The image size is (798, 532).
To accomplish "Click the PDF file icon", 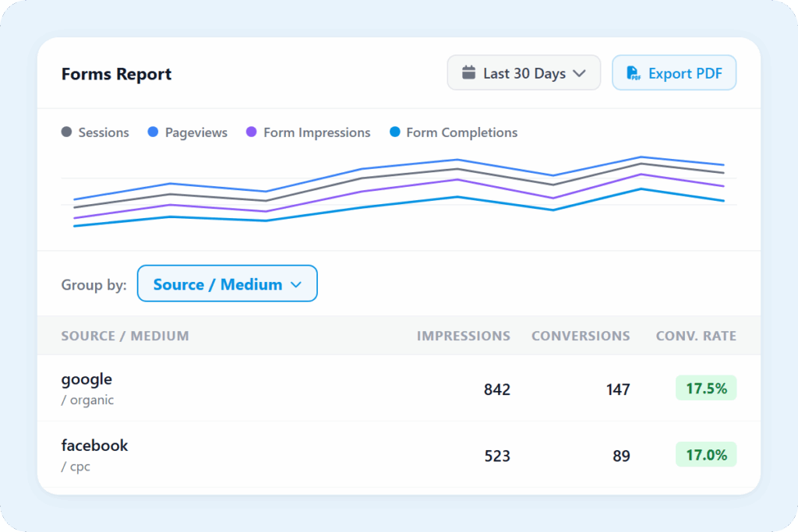I will pyautogui.click(x=634, y=73).
